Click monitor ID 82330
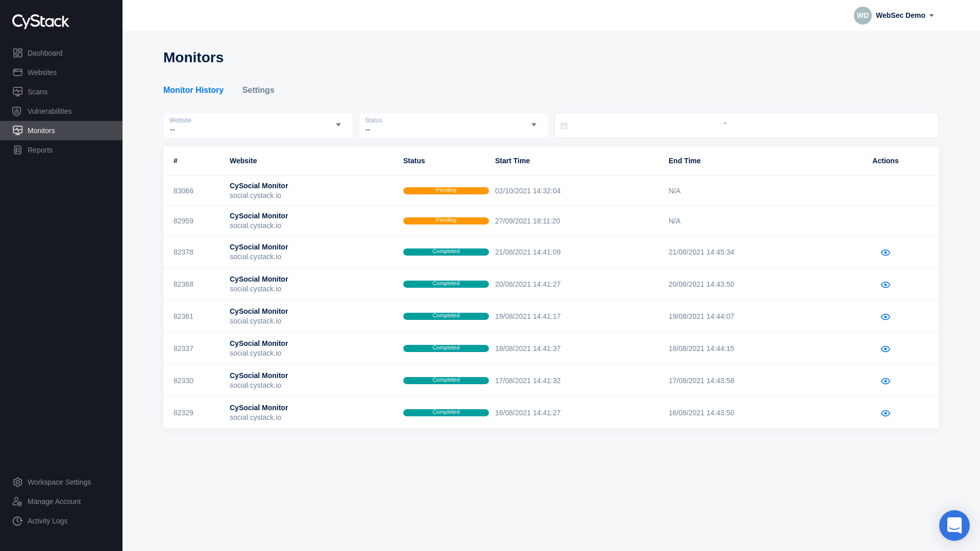Viewport: 980px width, 551px height. point(183,381)
